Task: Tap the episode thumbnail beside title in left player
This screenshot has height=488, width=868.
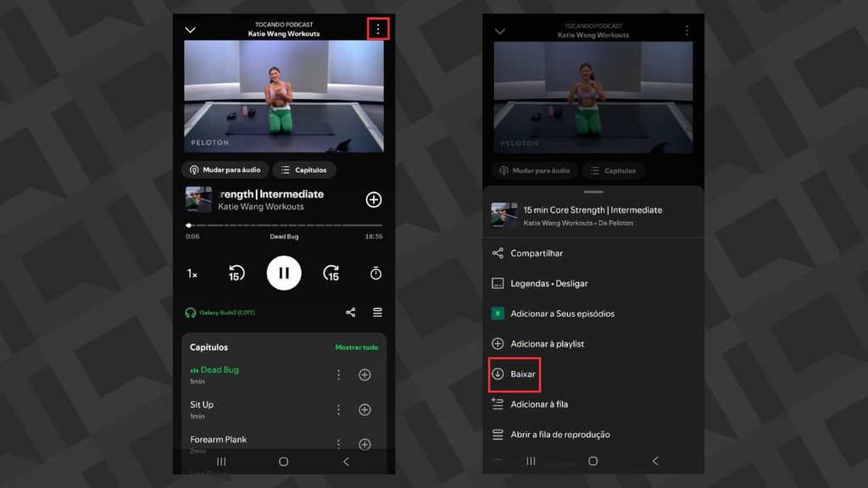Action: point(198,200)
